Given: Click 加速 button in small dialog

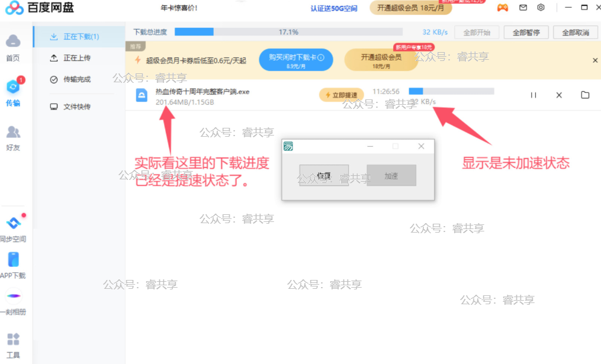Looking at the screenshot, I should coord(391,175).
